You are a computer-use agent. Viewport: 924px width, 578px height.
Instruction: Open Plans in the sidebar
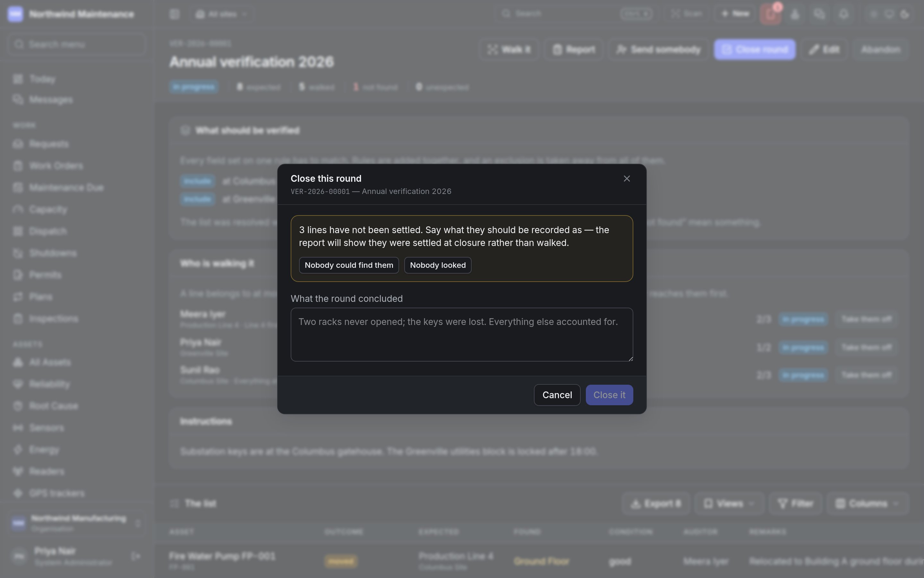tap(76, 297)
